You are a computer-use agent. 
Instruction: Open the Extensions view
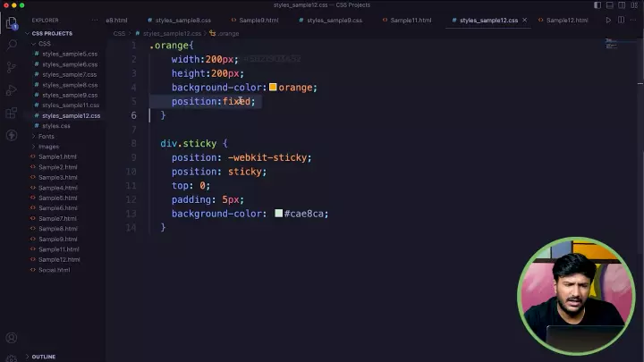pos(12,113)
